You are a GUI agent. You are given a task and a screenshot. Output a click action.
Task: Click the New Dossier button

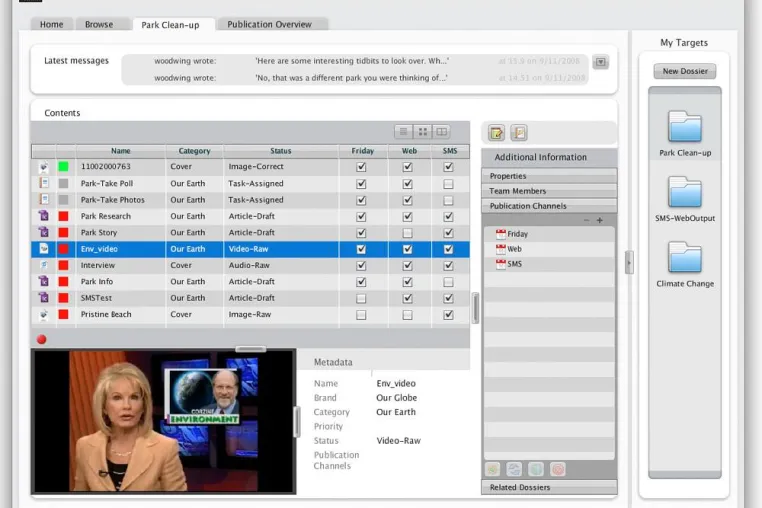tap(685, 71)
